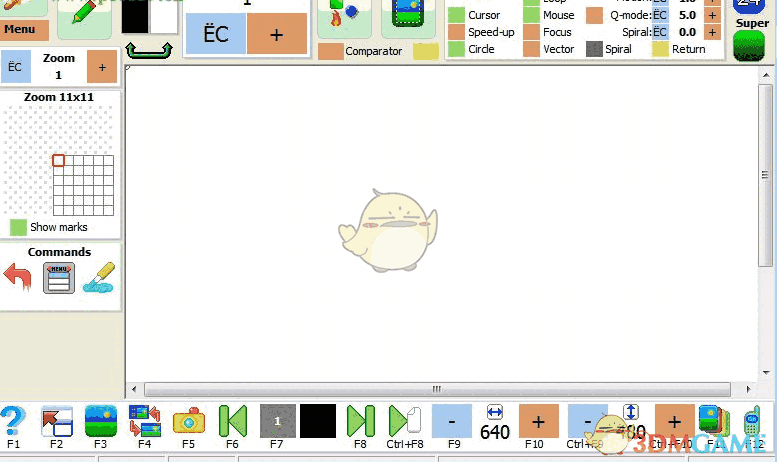The image size is (777, 462).
Task: Toggle the orange Q-mode square
Action: (594, 15)
